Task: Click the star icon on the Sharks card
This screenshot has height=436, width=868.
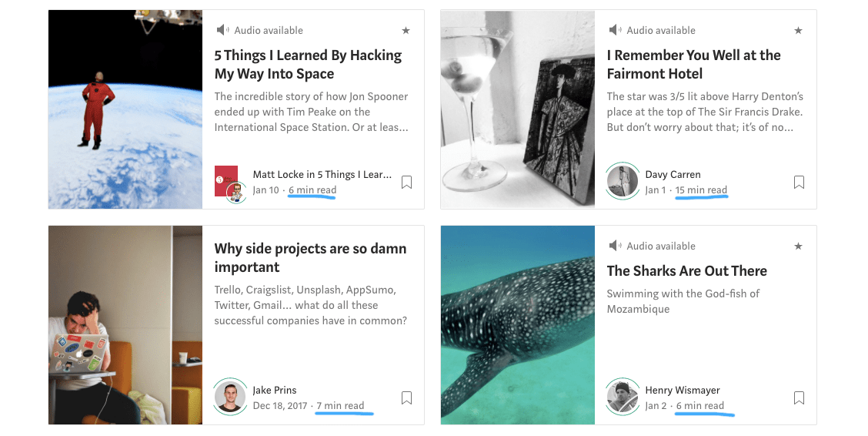Action: coord(798,246)
